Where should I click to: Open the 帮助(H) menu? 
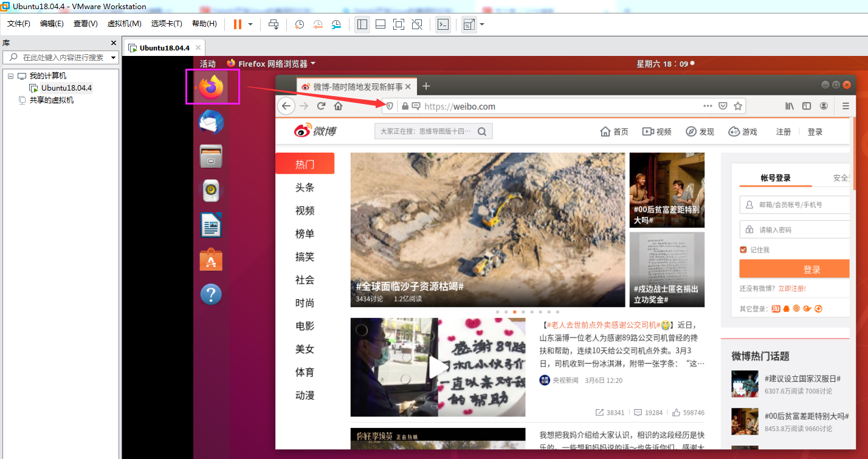point(204,24)
